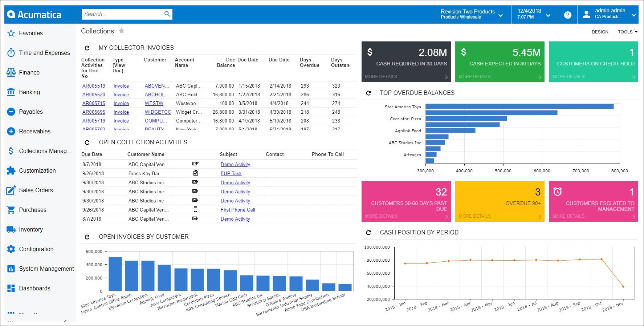Open More Details on 30-60 Days Past Due tile
The image size is (644, 326).
click(x=381, y=216)
